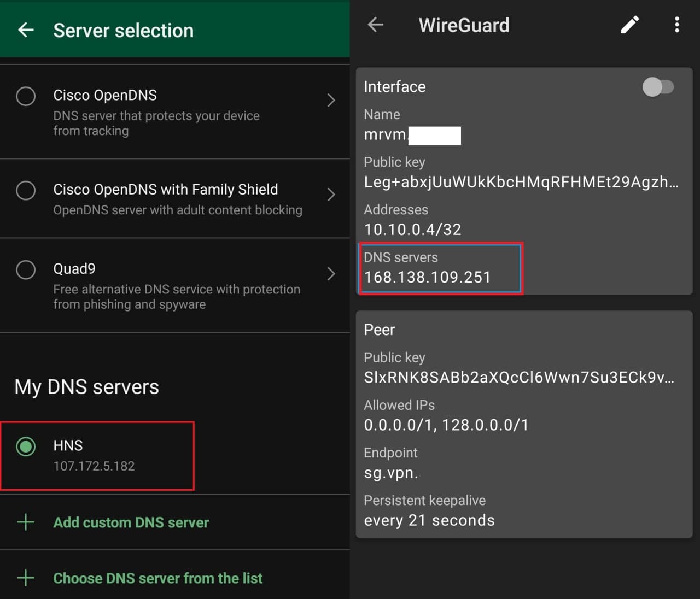This screenshot has height=599, width=700.
Task: Toggle the WireGuard Interface switch on
Action: [658, 87]
